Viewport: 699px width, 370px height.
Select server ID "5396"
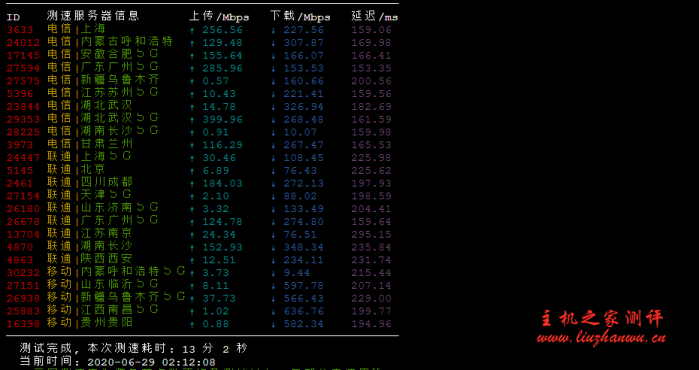[x=20, y=94]
